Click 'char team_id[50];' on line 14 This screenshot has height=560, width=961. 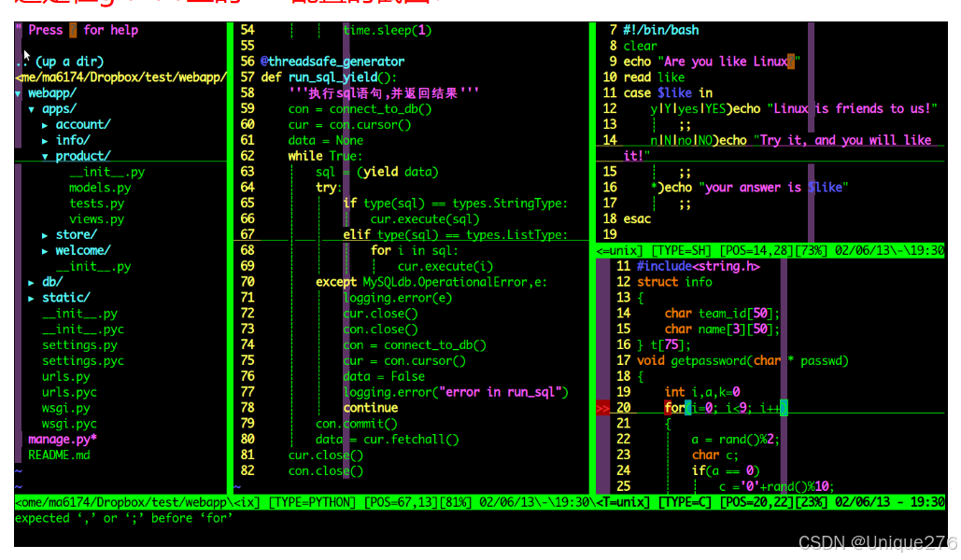(x=722, y=314)
